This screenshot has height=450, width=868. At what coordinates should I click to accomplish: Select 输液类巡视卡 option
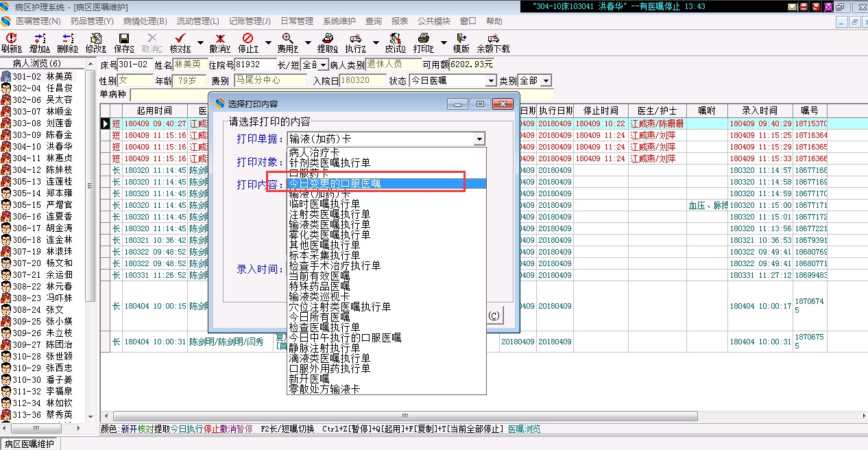387,296
